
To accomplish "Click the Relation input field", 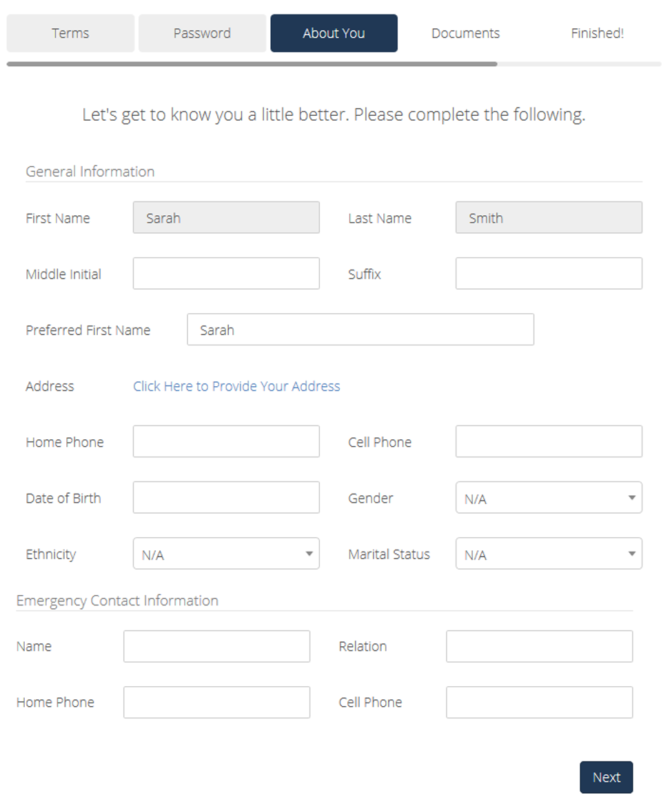I will click(539, 646).
